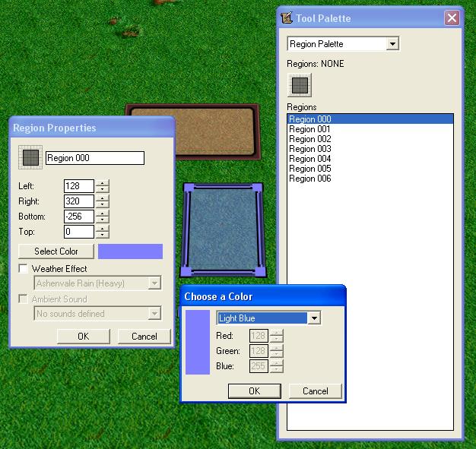Viewport: 476px width, 449px height.
Task: Expand the Light Blue color dropdown
Action: pyautogui.click(x=314, y=318)
